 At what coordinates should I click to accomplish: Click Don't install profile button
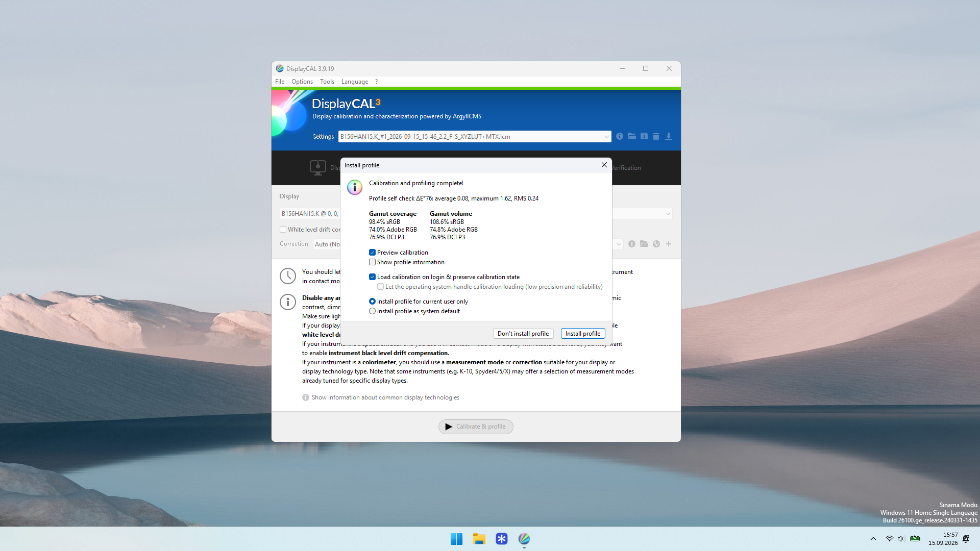523,334
